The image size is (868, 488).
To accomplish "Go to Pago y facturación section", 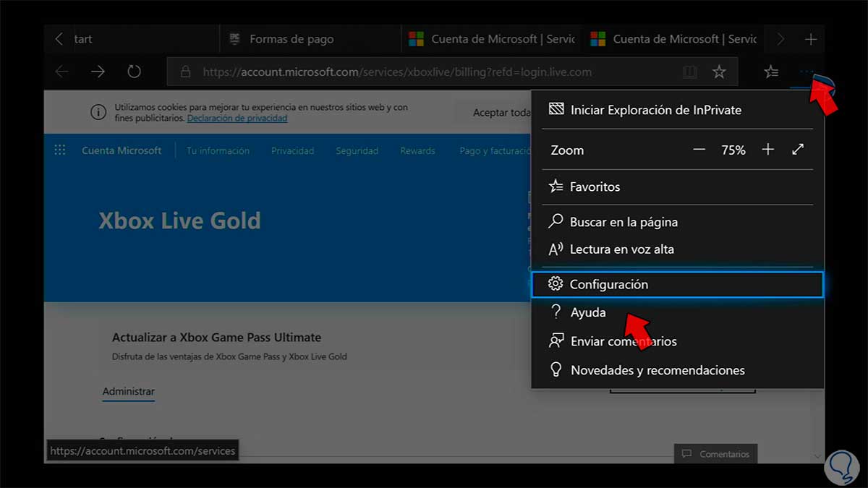I will tap(495, 150).
